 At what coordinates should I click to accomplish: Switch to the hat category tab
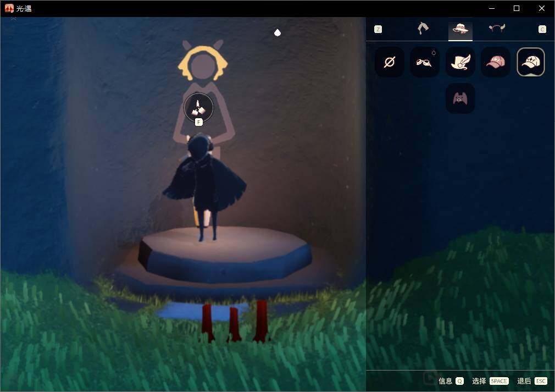coord(460,29)
